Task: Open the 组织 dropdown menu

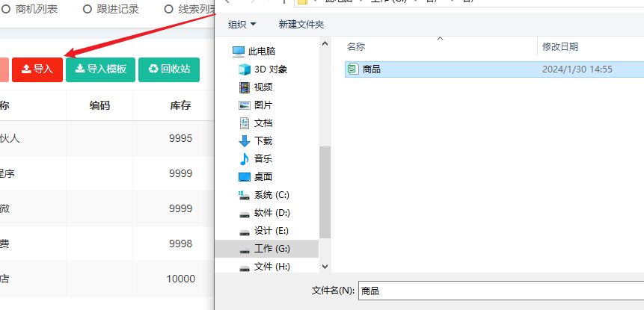Action: point(242,25)
